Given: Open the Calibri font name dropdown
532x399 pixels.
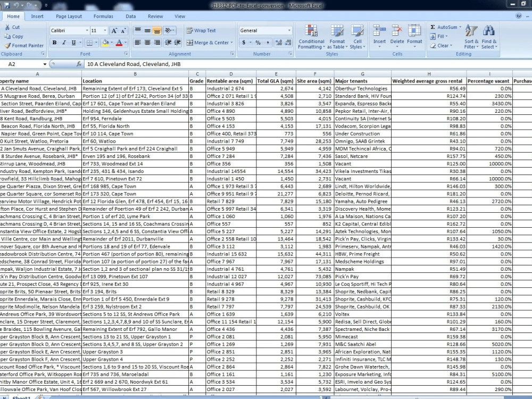Looking at the screenshot, I should tap(87, 30).
